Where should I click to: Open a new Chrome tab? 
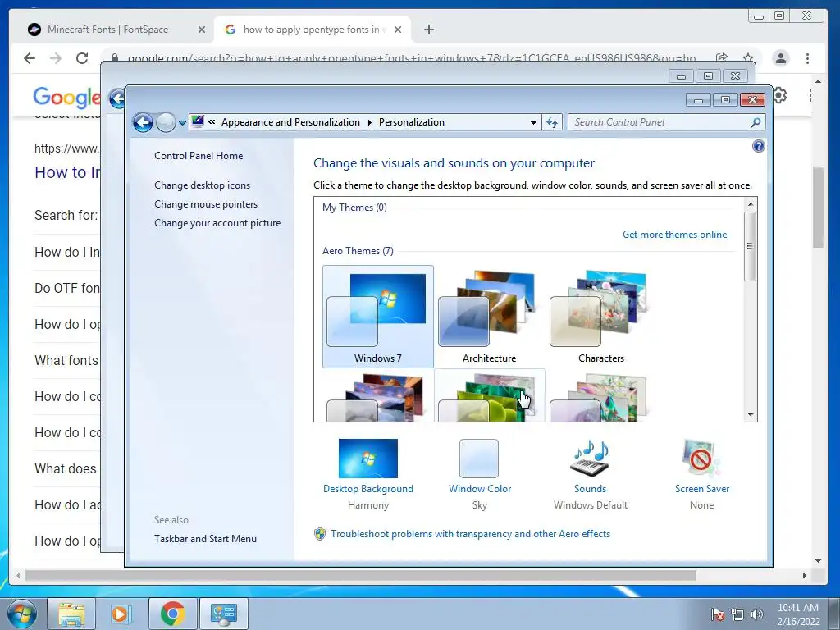(x=428, y=30)
